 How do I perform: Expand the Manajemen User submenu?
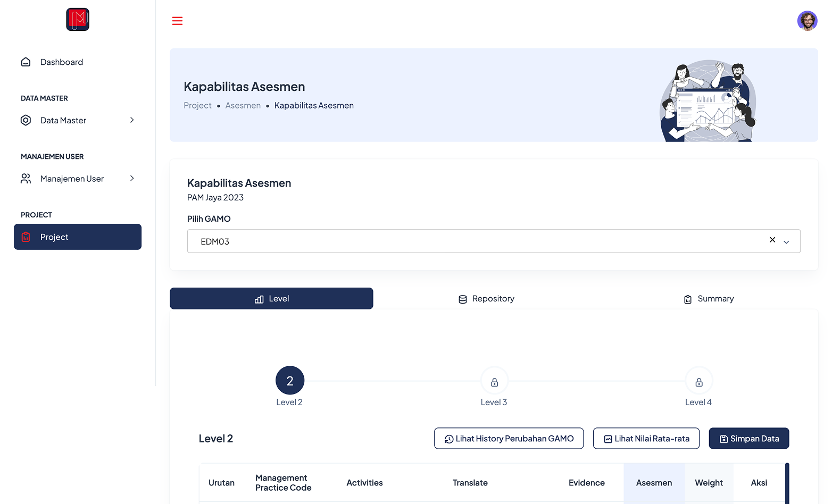tap(131, 179)
